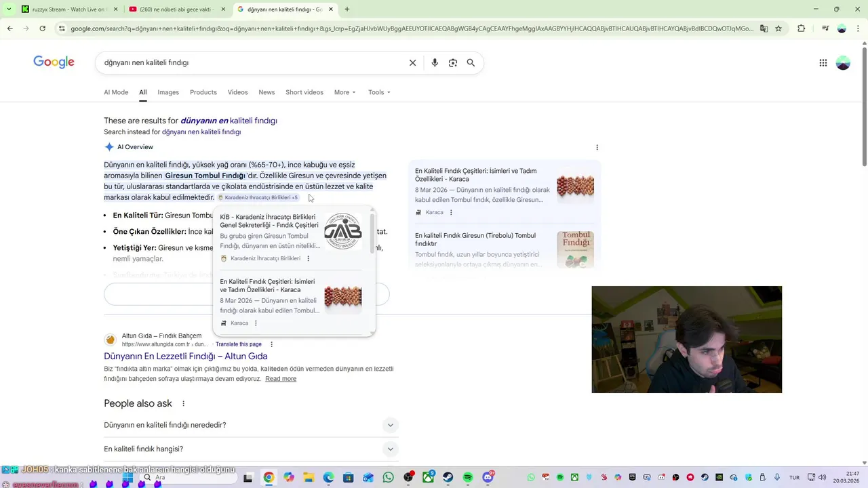
Task: Clear the Google search box text
Action: (412, 62)
